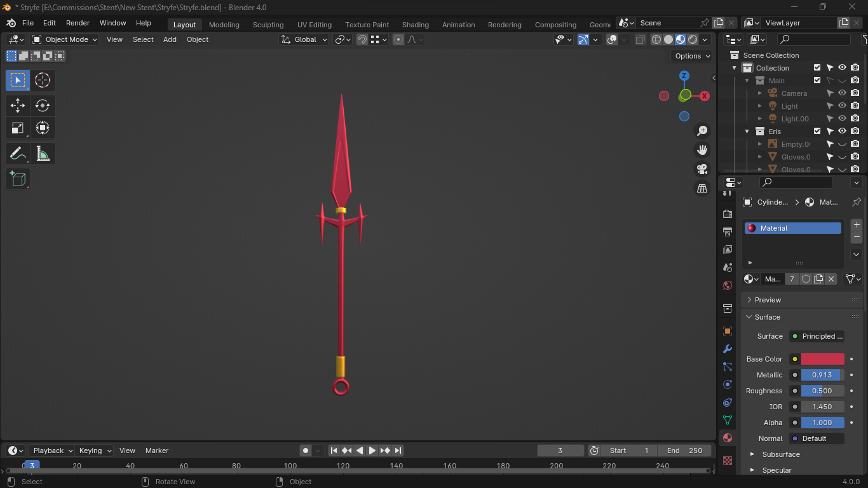Click the Blender logo menu
This screenshot has height=488, width=868.
[x=11, y=23]
